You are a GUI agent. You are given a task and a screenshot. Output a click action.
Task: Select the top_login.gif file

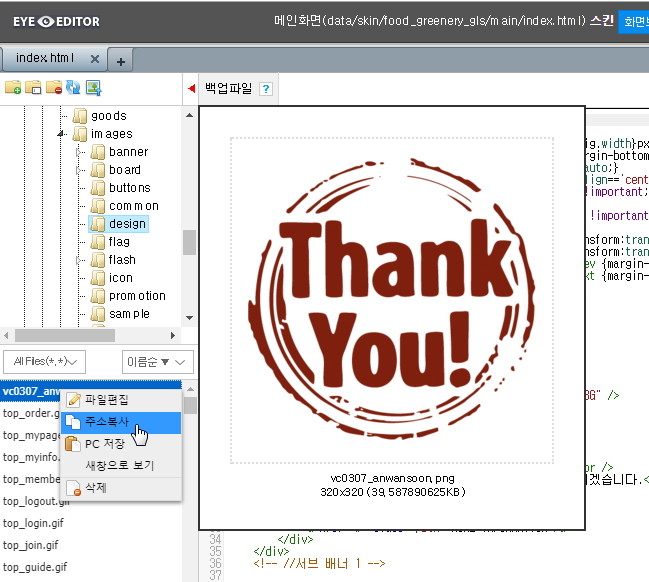(35, 523)
